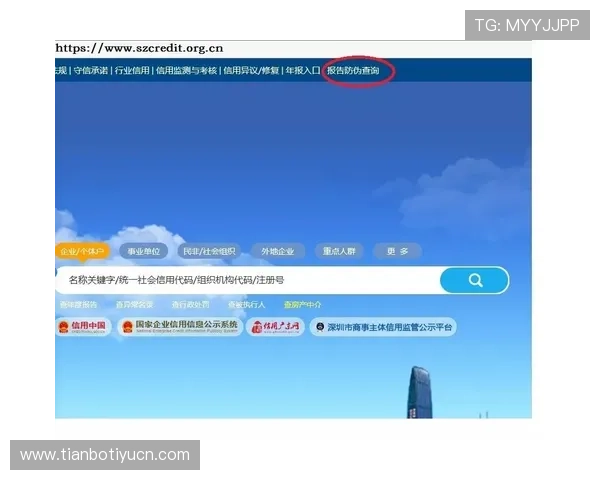Select the 企业/个体户 search tab
The width and height of the screenshot is (600, 480).
tap(82, 251)
